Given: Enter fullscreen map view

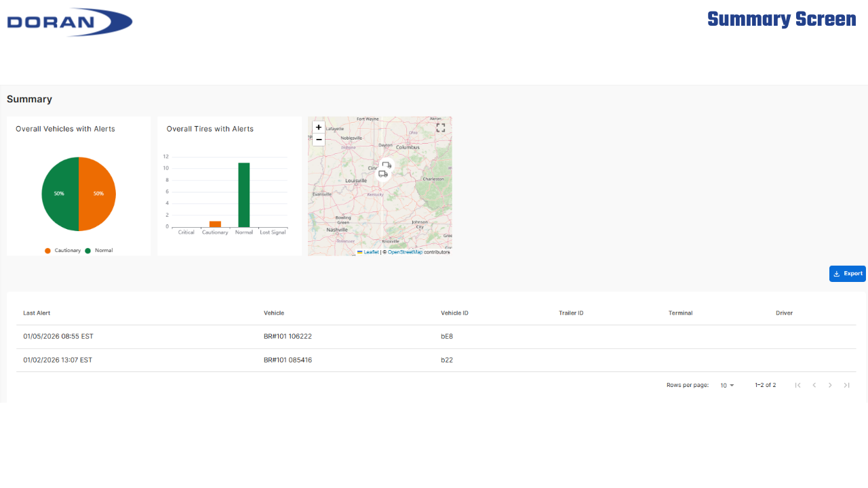Looking at the screenshot, I should click(441, 127).
